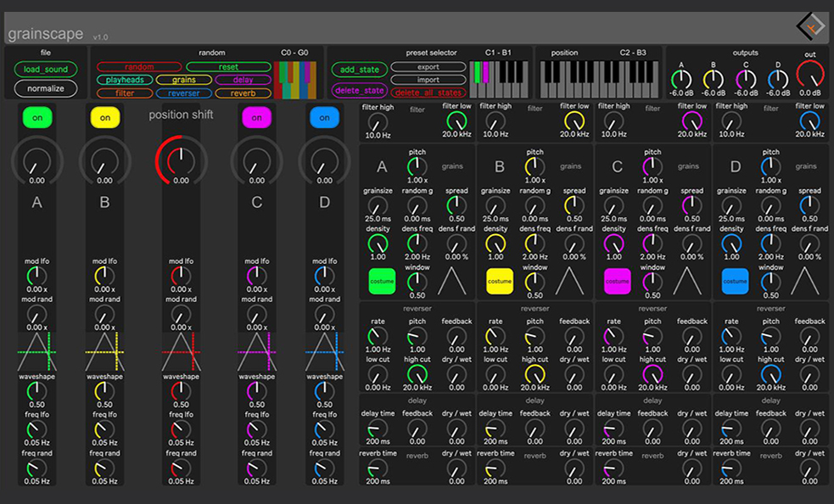Click the magenta density knob in grains C
Viewport: 834px width, 504px height.
(x=613, y=244)
